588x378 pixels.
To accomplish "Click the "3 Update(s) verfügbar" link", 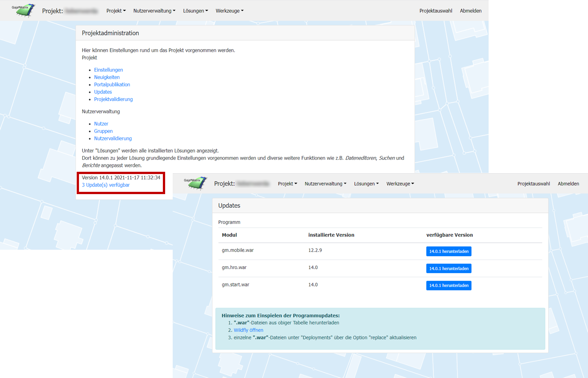I will [x=106, y=185].
